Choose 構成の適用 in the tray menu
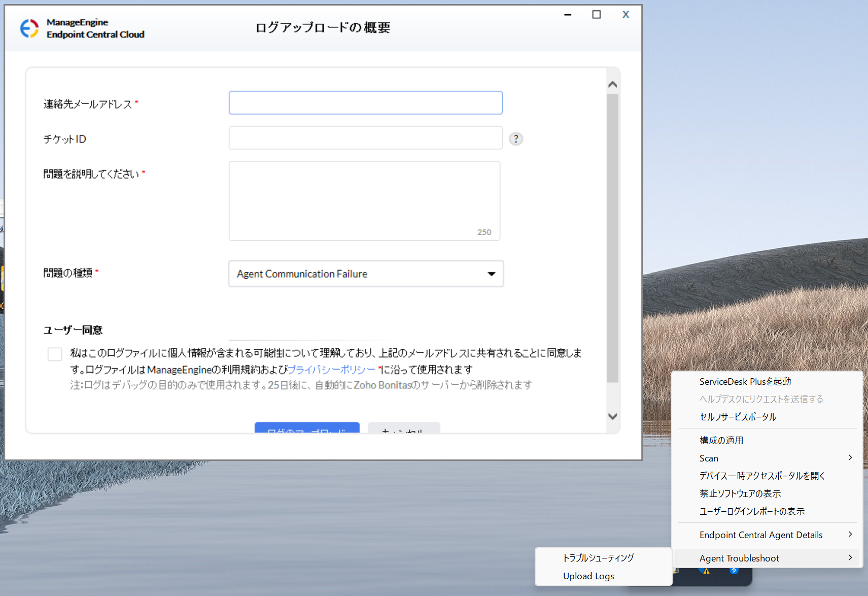Viewport: 868px width, 596px height. point(767,440)
